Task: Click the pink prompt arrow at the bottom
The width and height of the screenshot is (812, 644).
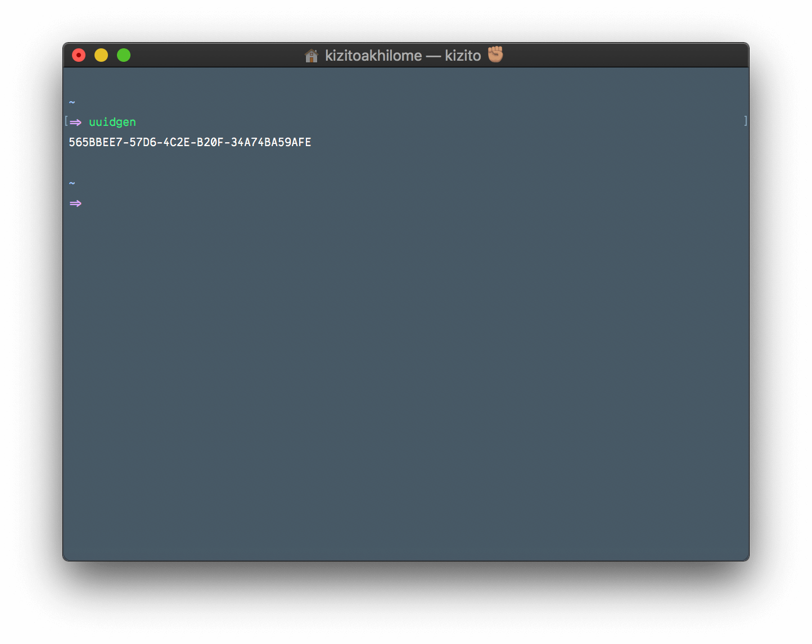Action: click(x=76, y=203)
